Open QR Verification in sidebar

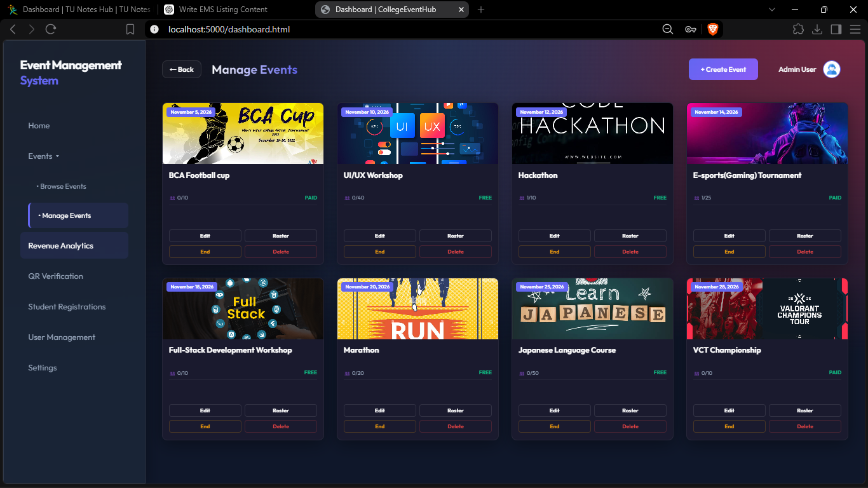(x=55, y=276)
